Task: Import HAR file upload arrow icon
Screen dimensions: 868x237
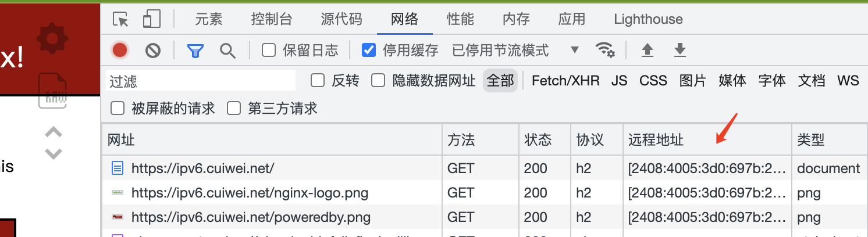Action: (x=647, y=51)
